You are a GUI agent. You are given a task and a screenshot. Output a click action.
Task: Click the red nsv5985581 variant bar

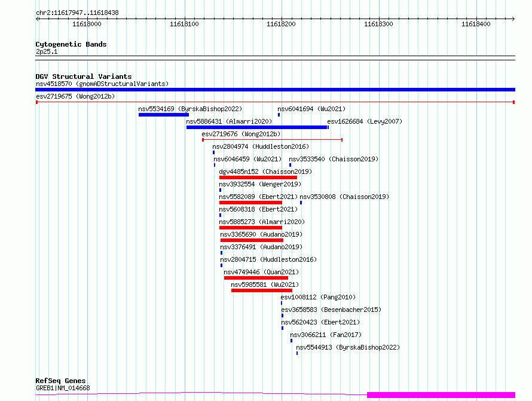pyautogui.click(x=262, y=290)
